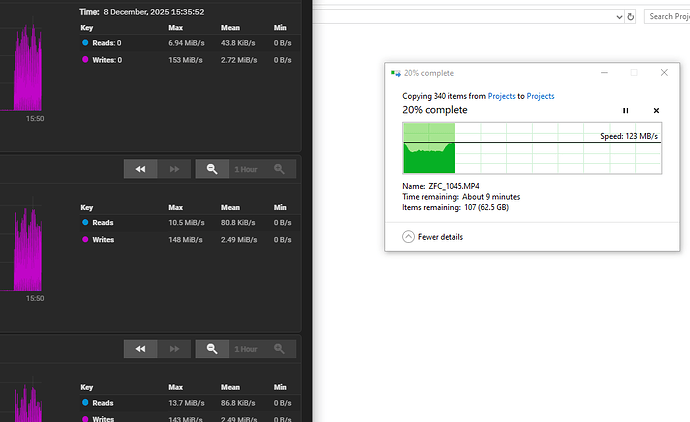Toggle the Reads series with 10.5 MiB/s max

click(103, 222)
